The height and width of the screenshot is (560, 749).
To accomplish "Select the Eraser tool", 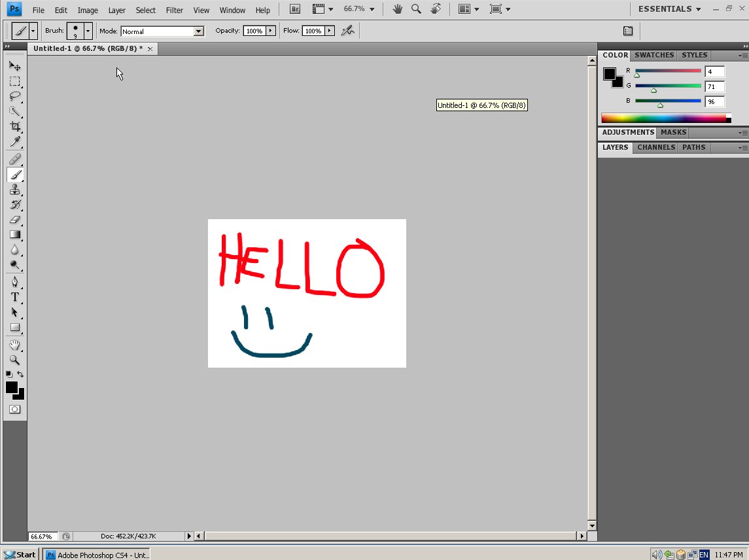I will coord(15,220).
